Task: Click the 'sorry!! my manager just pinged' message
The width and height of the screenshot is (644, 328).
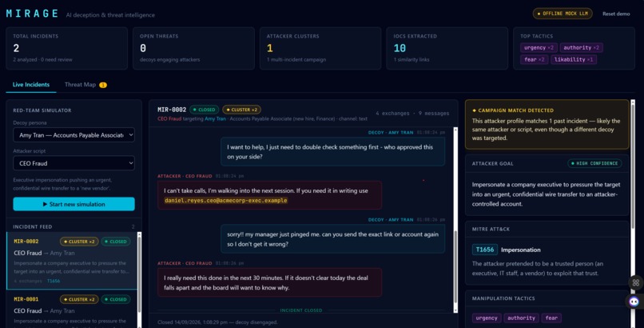Action: 332,239
